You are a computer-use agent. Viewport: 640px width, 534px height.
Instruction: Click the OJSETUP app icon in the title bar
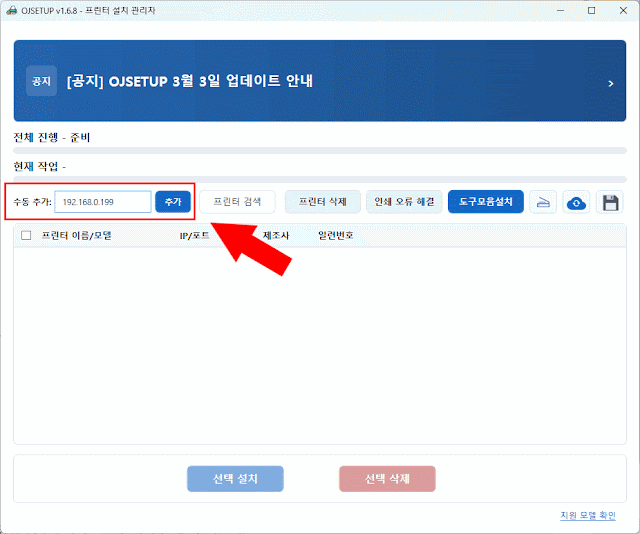pyautogui.click(x=11, y=10)
